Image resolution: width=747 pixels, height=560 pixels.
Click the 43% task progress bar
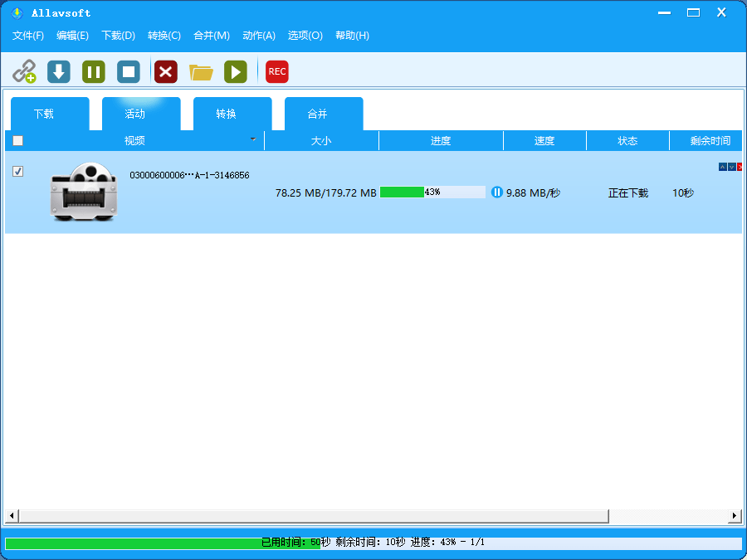click(x=432, y=192)
